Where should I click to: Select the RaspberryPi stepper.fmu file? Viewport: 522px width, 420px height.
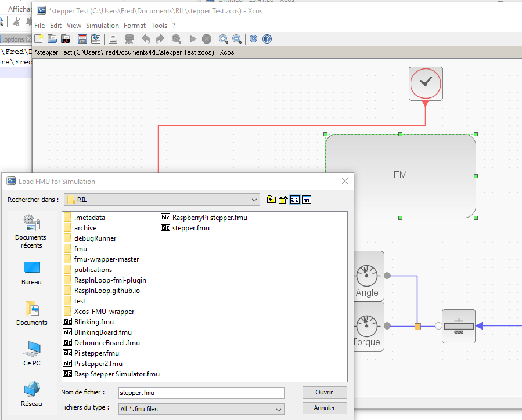pyautogui.click(x=204, y=218)
